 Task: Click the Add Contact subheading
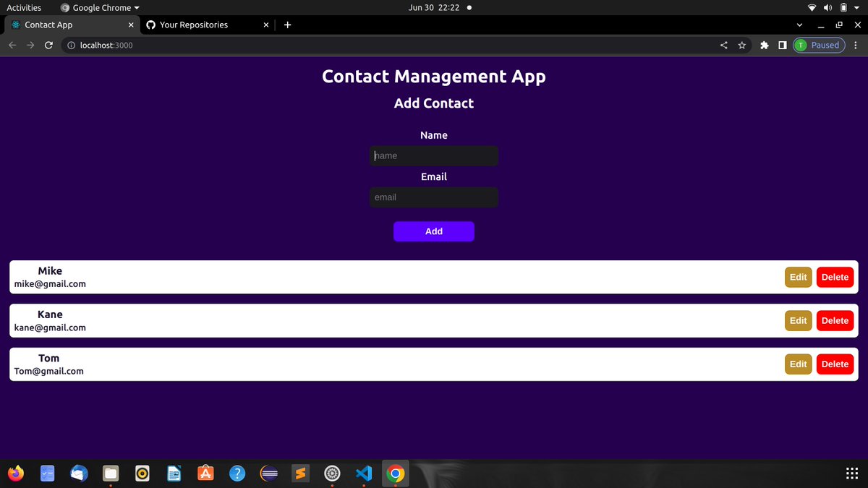pos(434,103)
